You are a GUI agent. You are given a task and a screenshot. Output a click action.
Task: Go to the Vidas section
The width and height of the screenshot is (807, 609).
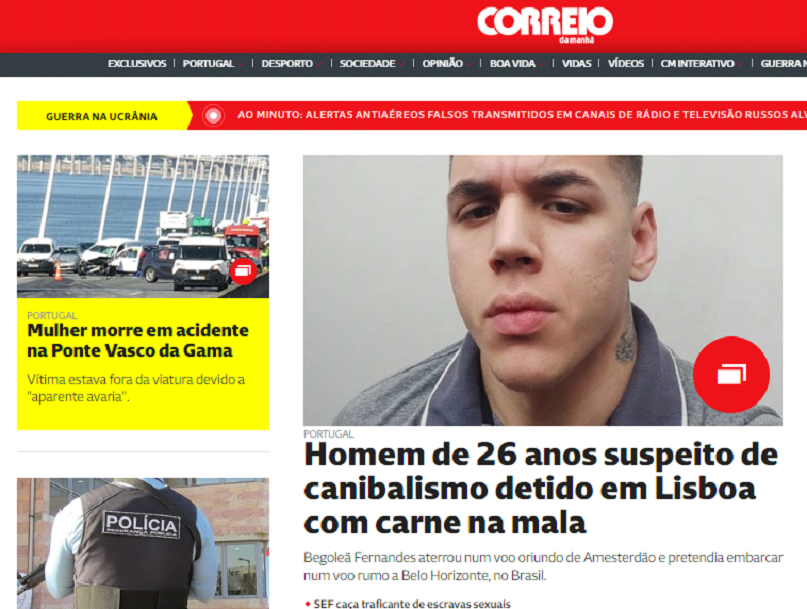576,64
